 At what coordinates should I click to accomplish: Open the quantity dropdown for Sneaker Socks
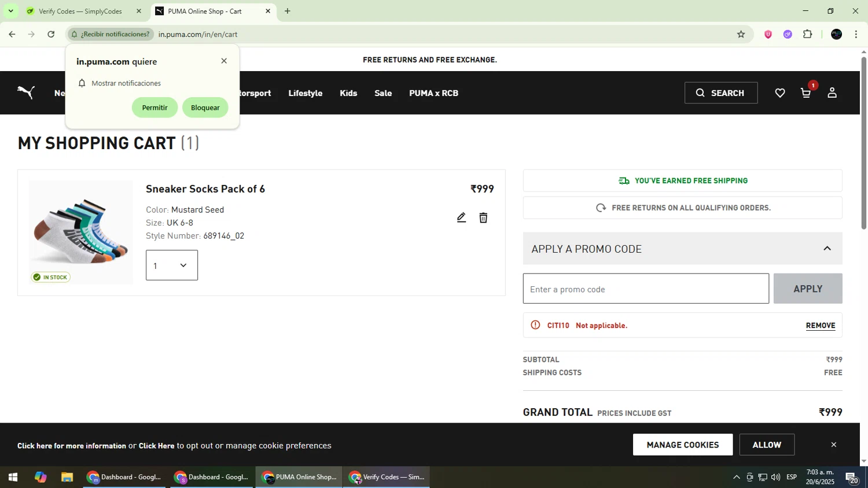[172, 265]
